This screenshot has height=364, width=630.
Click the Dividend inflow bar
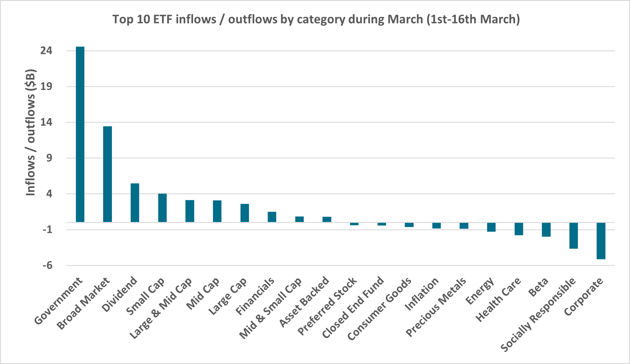click(135, 203)
